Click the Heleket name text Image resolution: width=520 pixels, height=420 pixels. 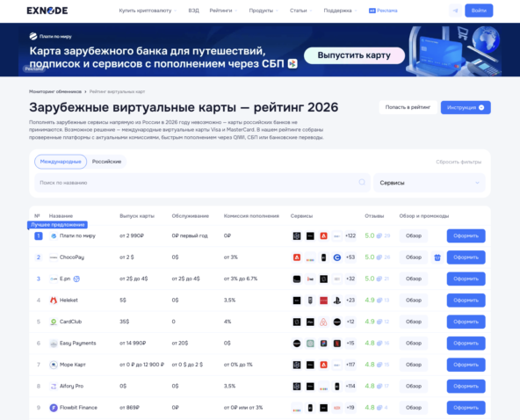coord(69,301)
